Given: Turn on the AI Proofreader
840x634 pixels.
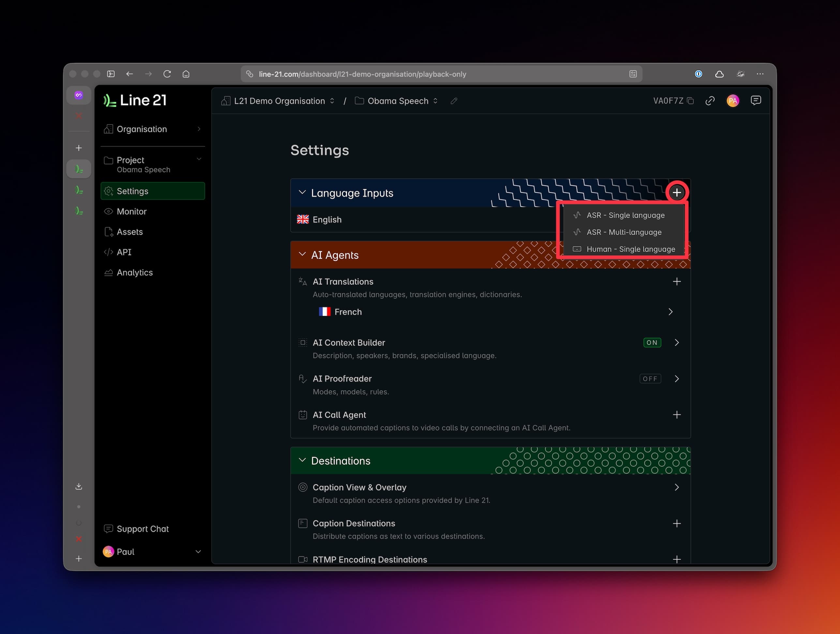Looking at the screenshot, I should coord(650,378).
